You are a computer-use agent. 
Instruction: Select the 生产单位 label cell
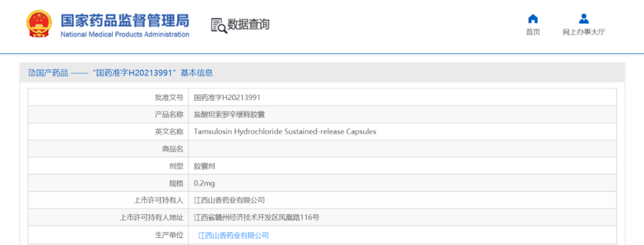click(108, 235)
